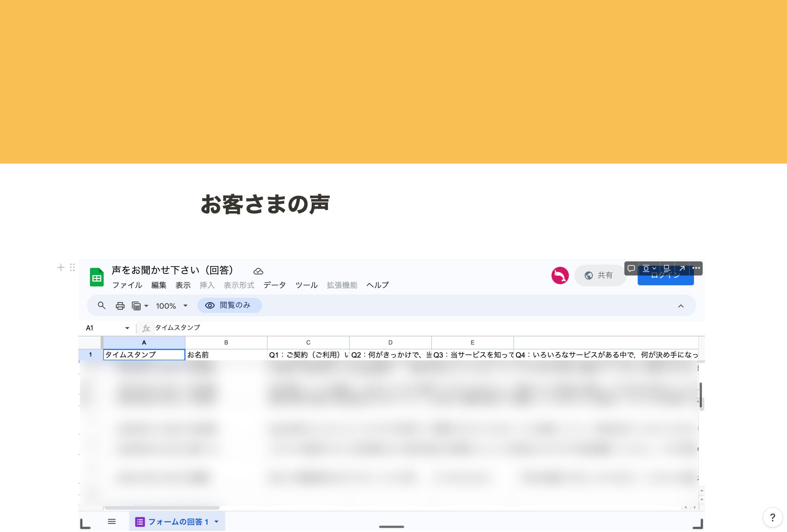Click the caption icon on embed toolbar

666,268
